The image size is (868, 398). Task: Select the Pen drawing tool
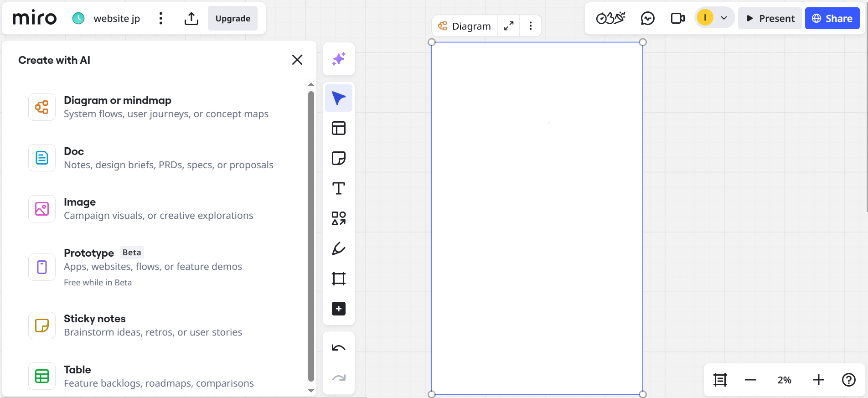[x=339, y=248]
